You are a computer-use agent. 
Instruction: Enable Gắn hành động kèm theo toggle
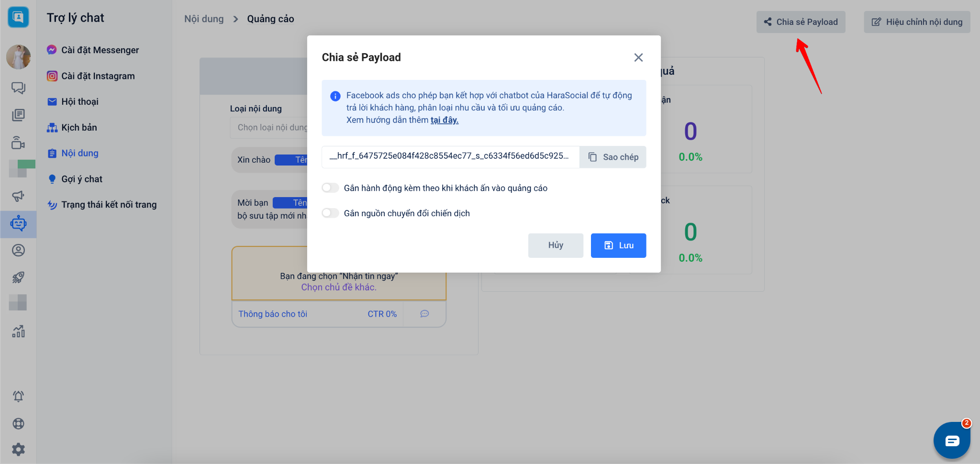click(330, 188)
